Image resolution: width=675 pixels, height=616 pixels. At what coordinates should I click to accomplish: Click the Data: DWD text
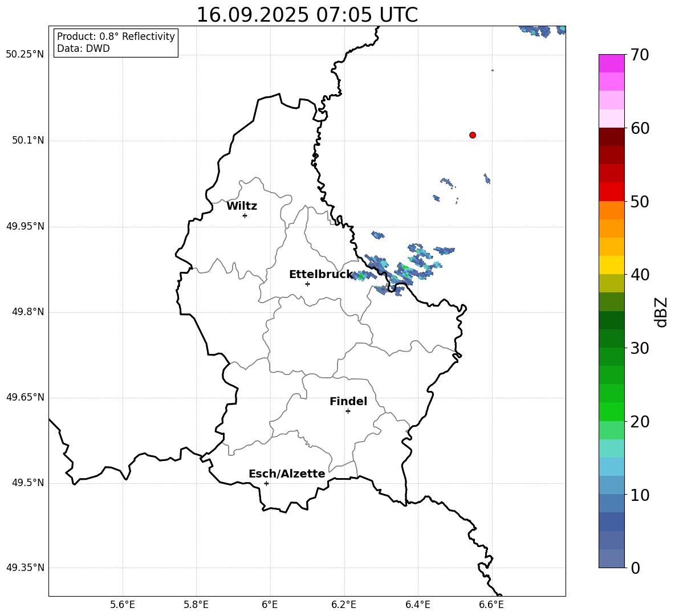83,48
